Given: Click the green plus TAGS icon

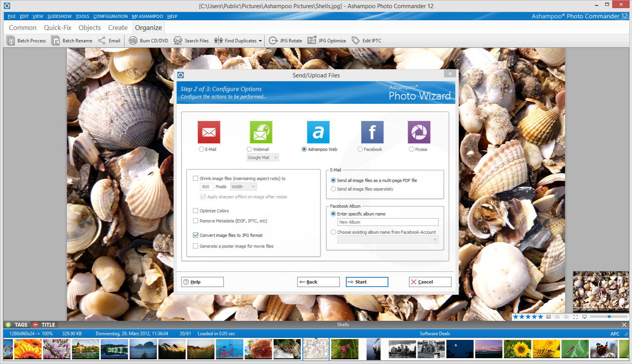Looking at the screenshot, I should 8,325.
